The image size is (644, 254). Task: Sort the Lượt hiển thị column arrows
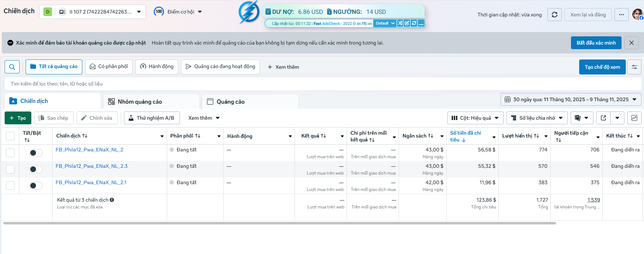536,136
